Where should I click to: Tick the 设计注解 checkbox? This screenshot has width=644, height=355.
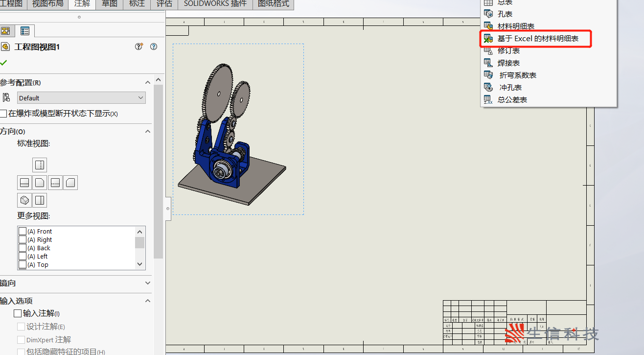21,327
